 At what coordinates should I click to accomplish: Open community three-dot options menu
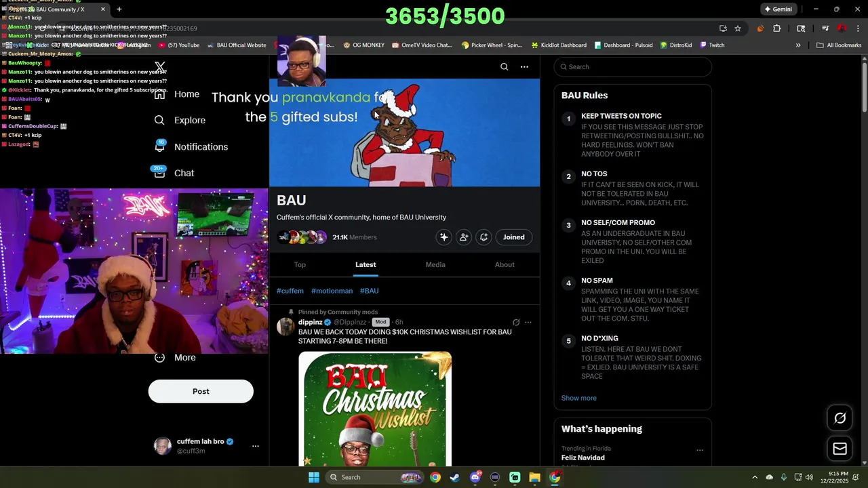pyautogui.click(x=524, y=66)
